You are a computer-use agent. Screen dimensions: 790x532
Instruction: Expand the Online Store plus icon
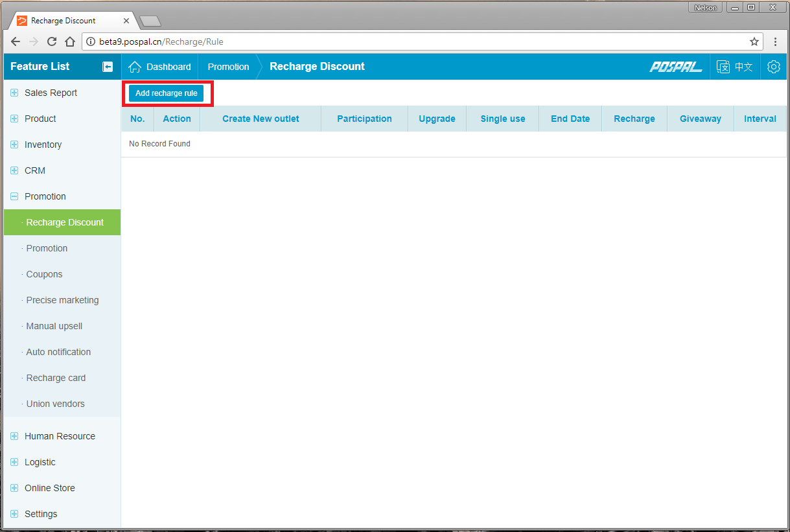point(14,488)
